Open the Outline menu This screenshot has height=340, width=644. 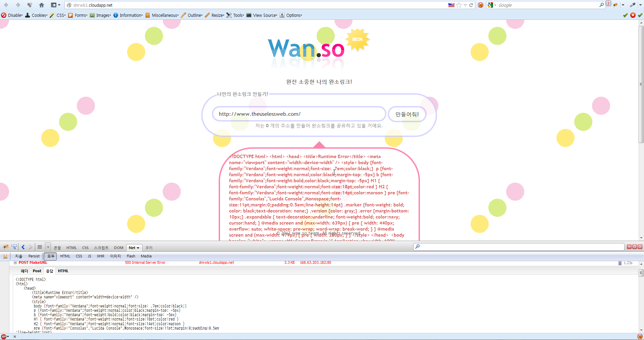coord(192,15)
